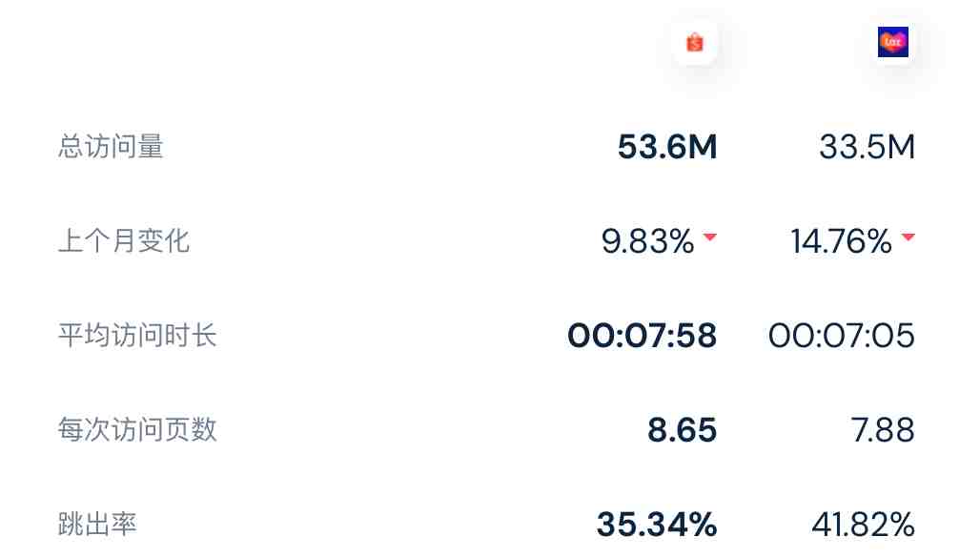980x557 pixels.
Task: Click pages per visit value 8.65
Action: (682, 430)
